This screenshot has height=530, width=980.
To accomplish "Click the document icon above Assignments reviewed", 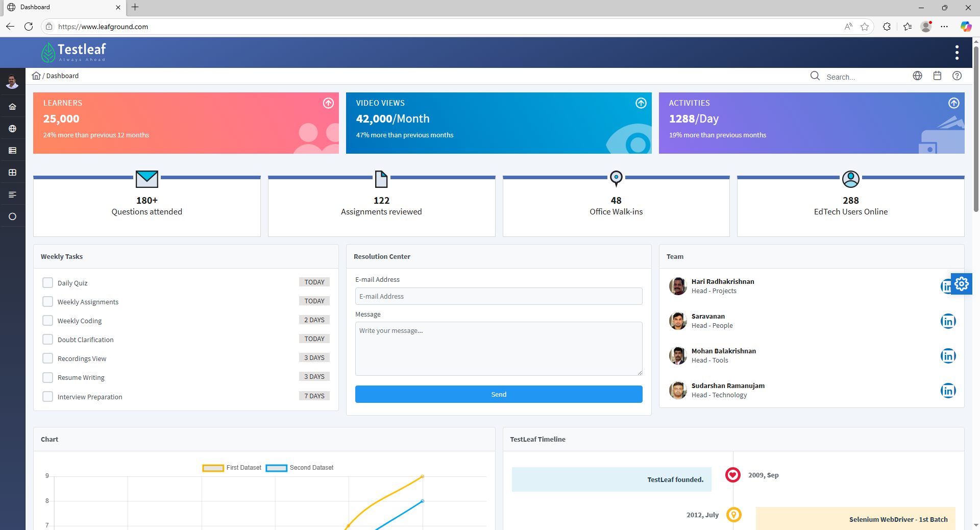I will (381, 179).
